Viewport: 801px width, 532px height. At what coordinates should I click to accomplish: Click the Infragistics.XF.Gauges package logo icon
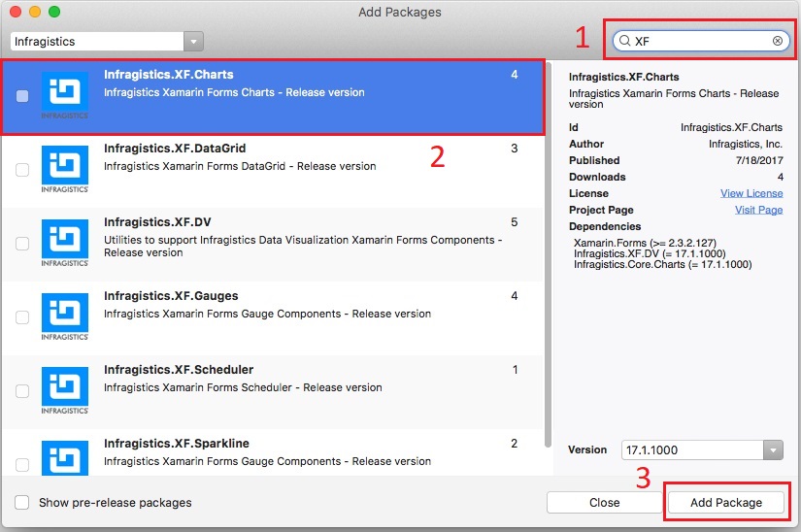[64, 316]
